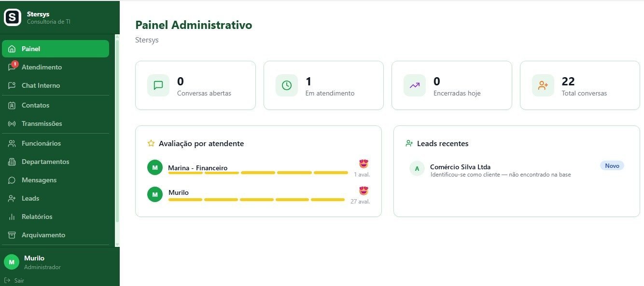Open Arquivamento in the sidebar
This screenshot has width=644, height=286.
56,235
